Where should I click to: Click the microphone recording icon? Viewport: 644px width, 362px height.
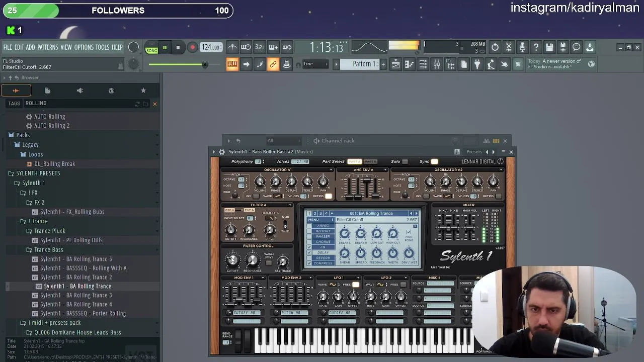tap(522, 47)
